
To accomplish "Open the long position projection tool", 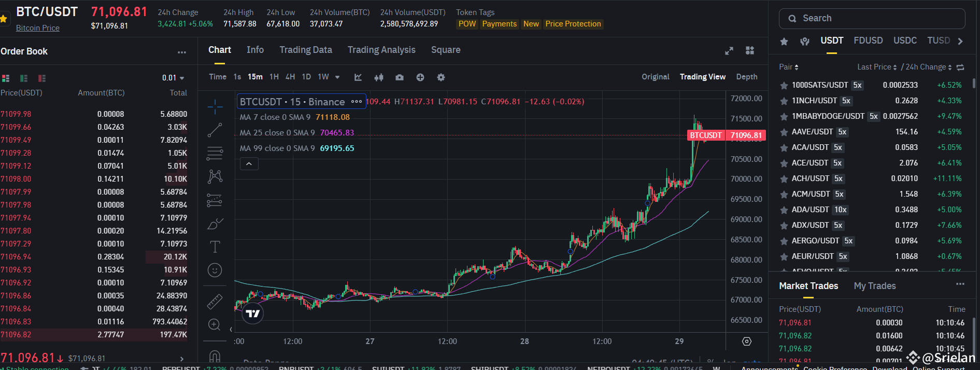I will pos(215,200).
